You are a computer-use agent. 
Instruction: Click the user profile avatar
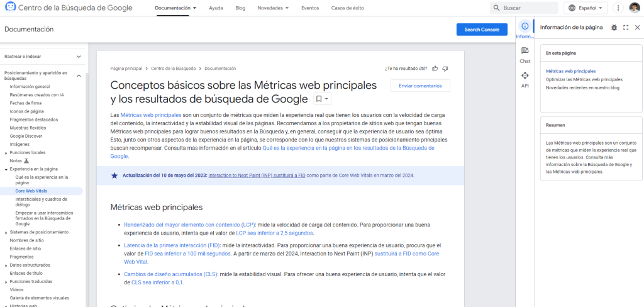(635, 8)
